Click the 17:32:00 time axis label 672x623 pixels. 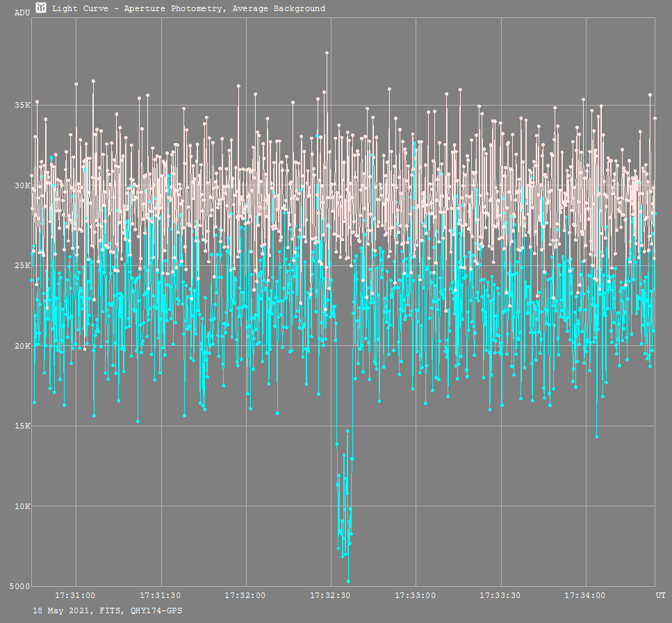click(245, 596)
